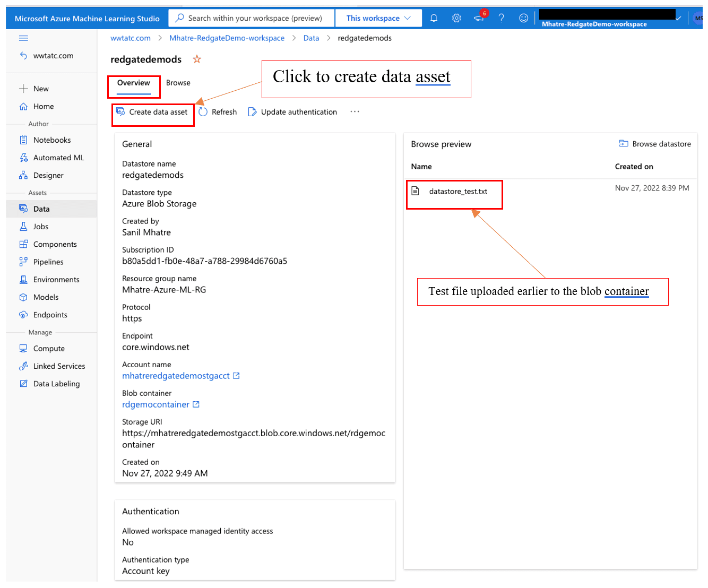
Task: Click Browse datastore
Action: pyautogui.click(x=655, y=144)
